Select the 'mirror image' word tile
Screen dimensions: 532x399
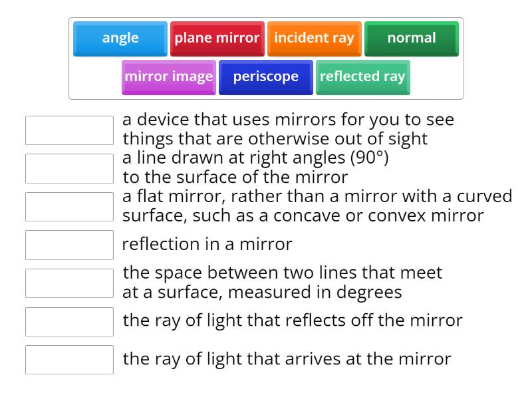[168, 76]
